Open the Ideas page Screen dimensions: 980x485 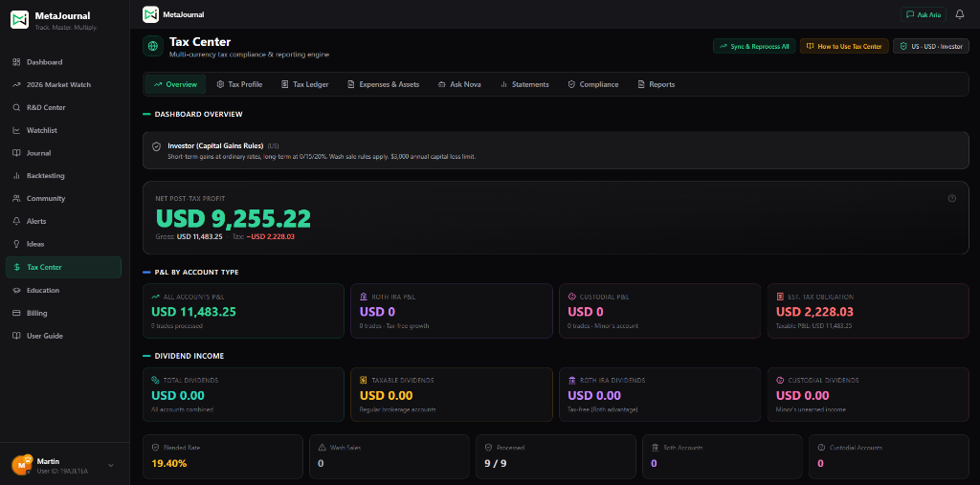pos(64,244)
